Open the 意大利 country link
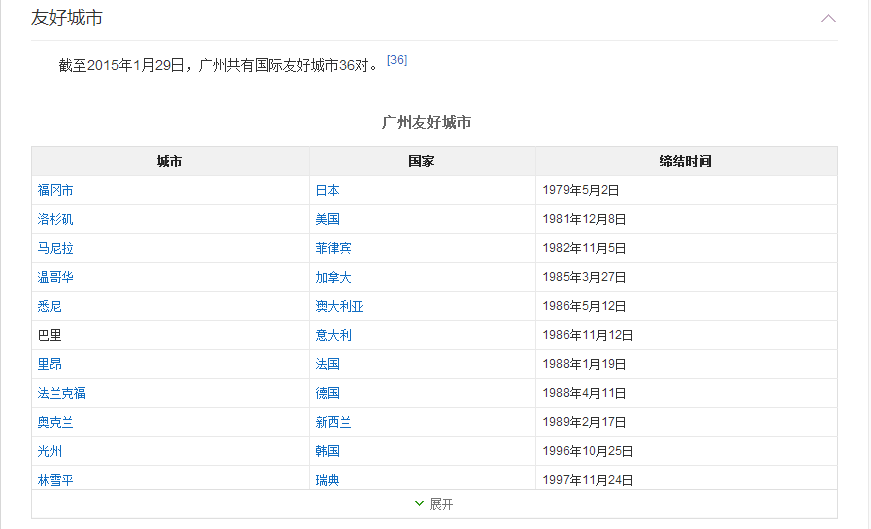Image resolution: width=871 pixels, height=529 pixels. pyautogui.click(x=333, y=335)
